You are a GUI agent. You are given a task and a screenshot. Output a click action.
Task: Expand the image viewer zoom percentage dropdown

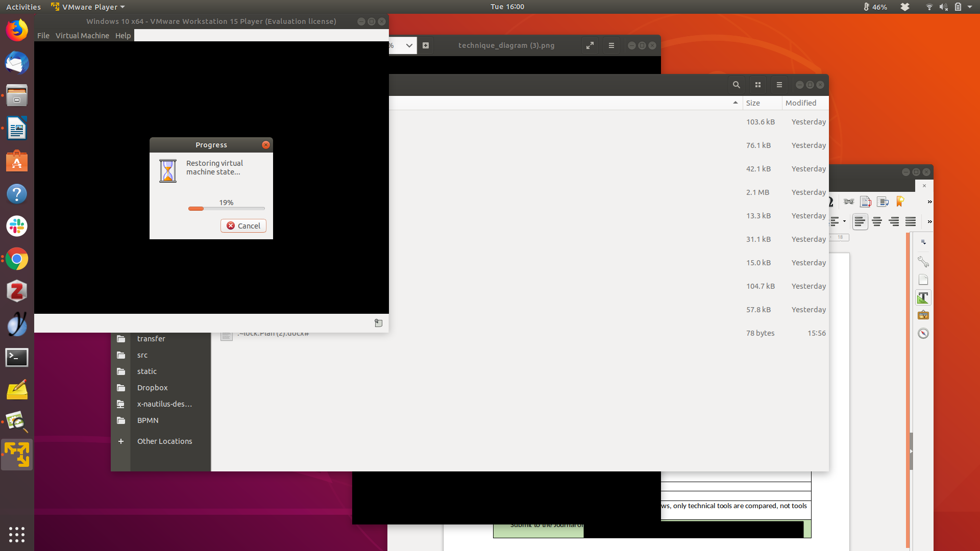[x=409, y=45]
